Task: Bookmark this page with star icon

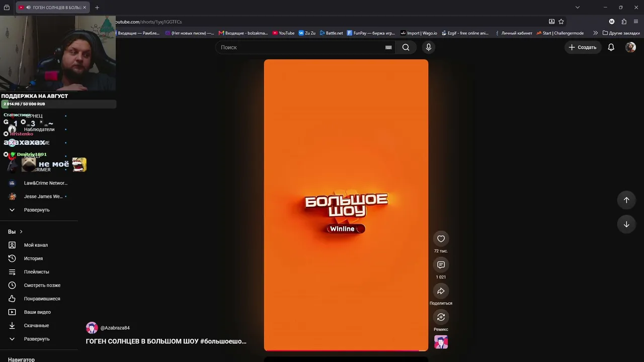Action: pos(561,22)
